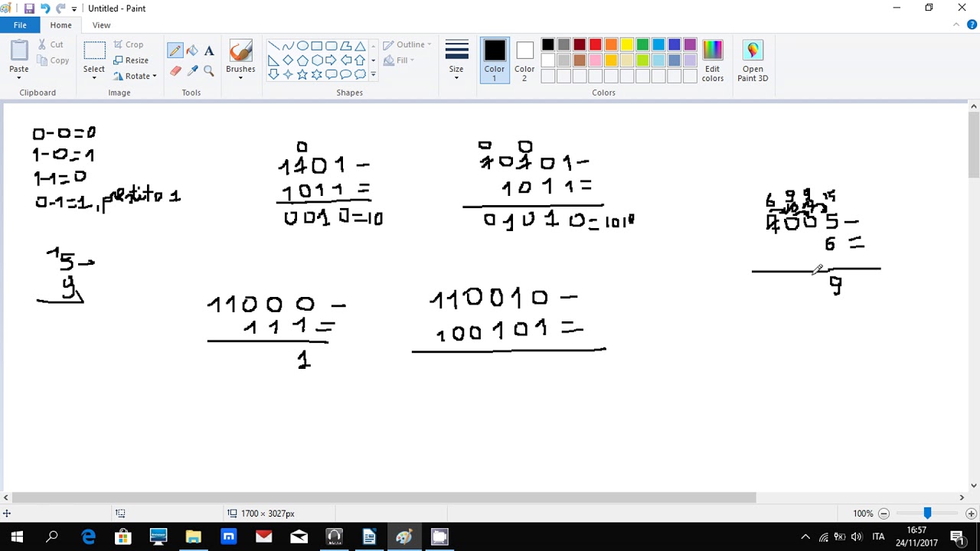Open the Outline dropdown
This screenshot has height=551, width=980.
point(407,44)
